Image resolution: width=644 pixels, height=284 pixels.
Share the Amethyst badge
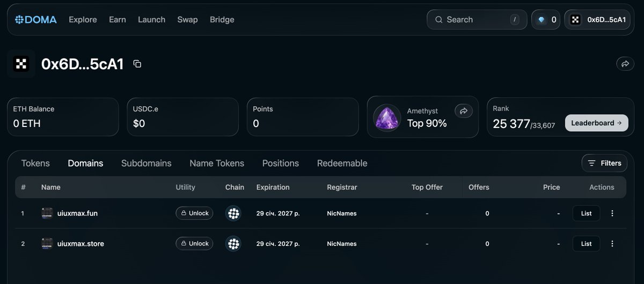point(463,111)
